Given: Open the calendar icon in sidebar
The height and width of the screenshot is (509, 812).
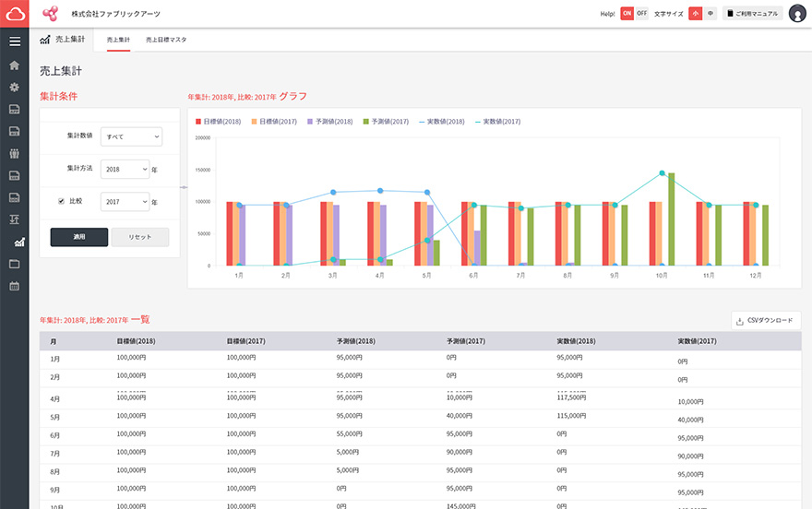Looking at the screenshot, I should point(15,286).
